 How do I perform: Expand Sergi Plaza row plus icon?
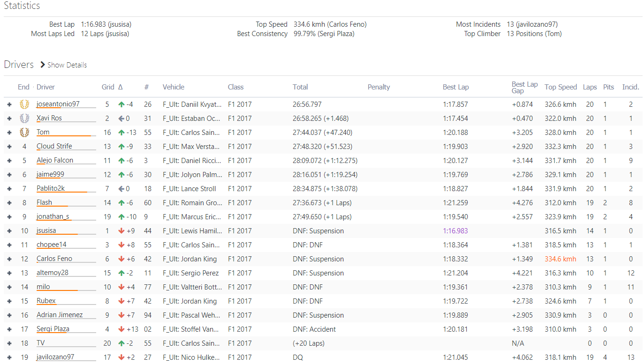(9, 329)
